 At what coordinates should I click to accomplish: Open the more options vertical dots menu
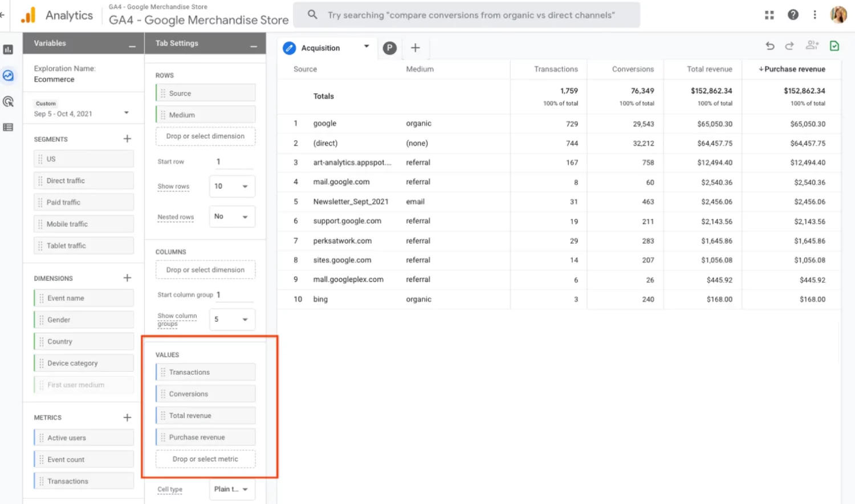pyautogui.click(x=815, y=15)
